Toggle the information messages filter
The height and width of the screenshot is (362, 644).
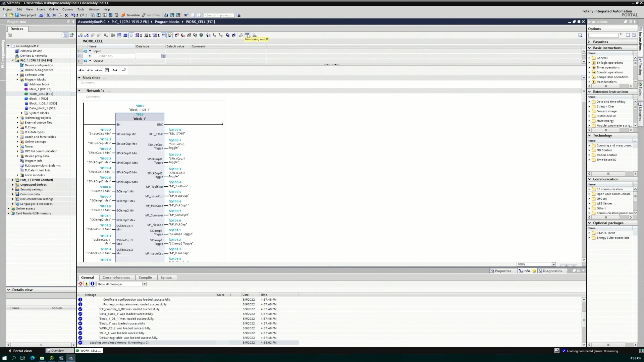coord(93,284)
